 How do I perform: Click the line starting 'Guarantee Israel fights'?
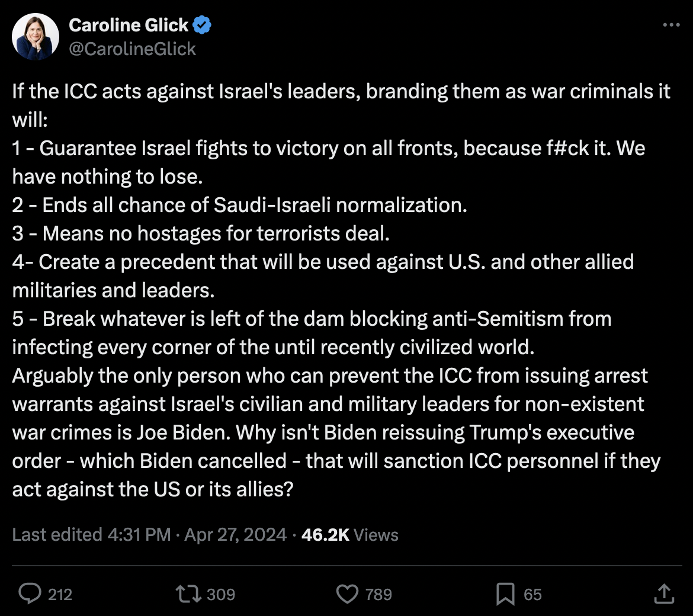pyautogui.click(x=329, y=148)
